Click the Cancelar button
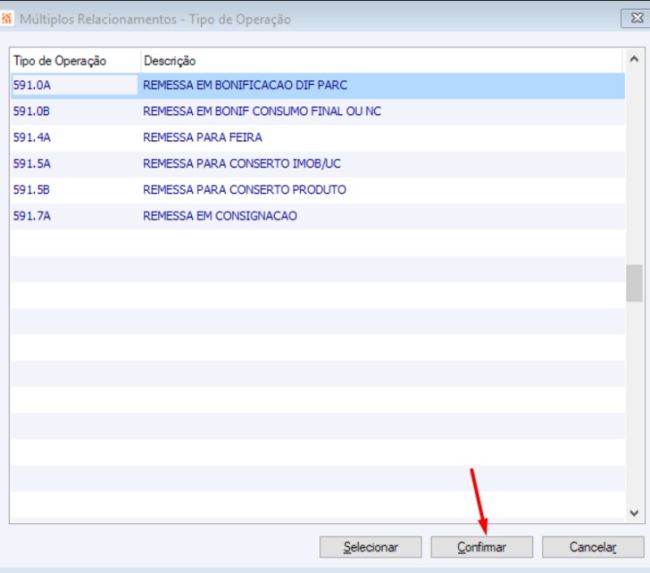Screen dimensions: 650x573 (x=593, y=547)
